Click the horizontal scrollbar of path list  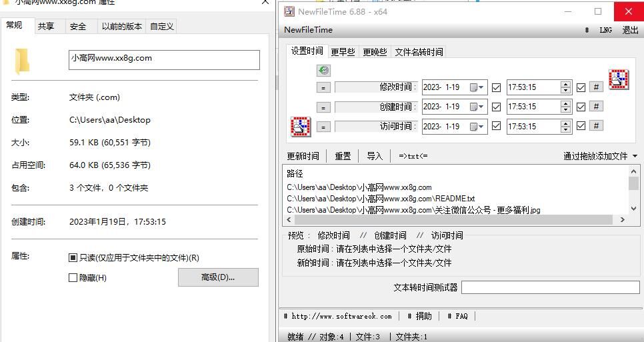click(x=453, y=219)
